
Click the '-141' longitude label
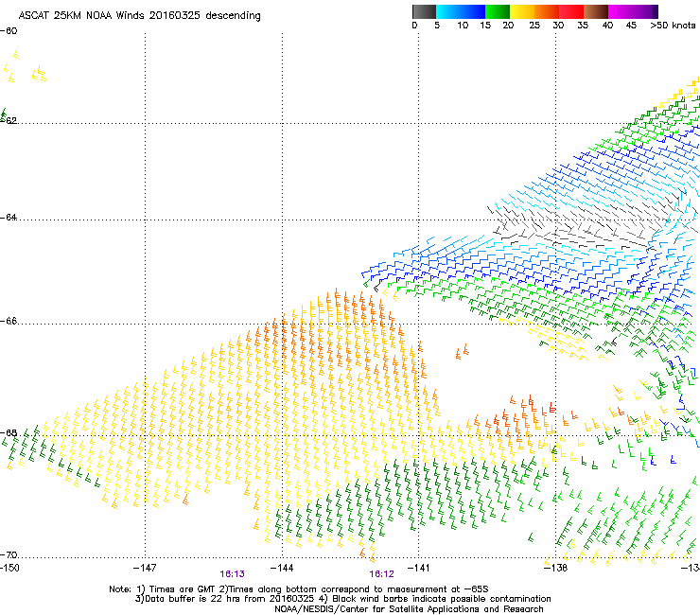(x=418, y=568)
